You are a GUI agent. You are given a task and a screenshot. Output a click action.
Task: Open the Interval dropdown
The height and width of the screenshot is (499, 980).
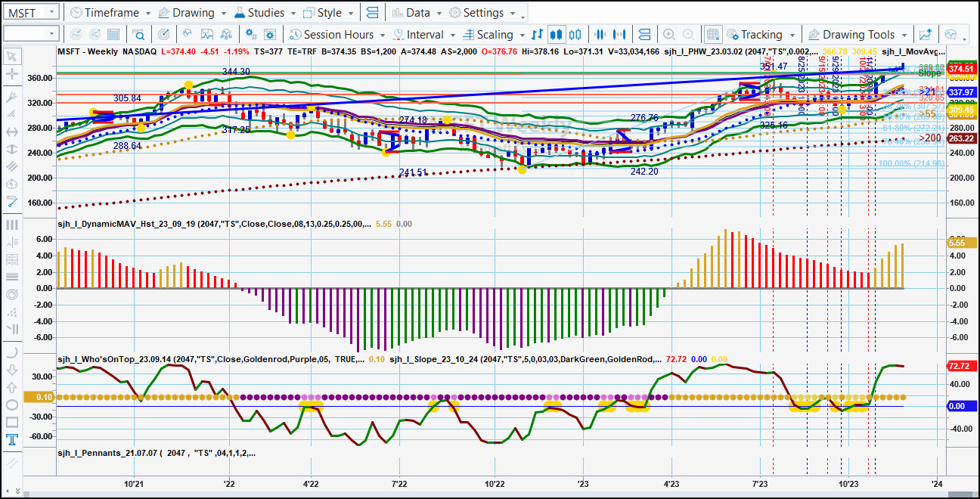coord(424,34)
